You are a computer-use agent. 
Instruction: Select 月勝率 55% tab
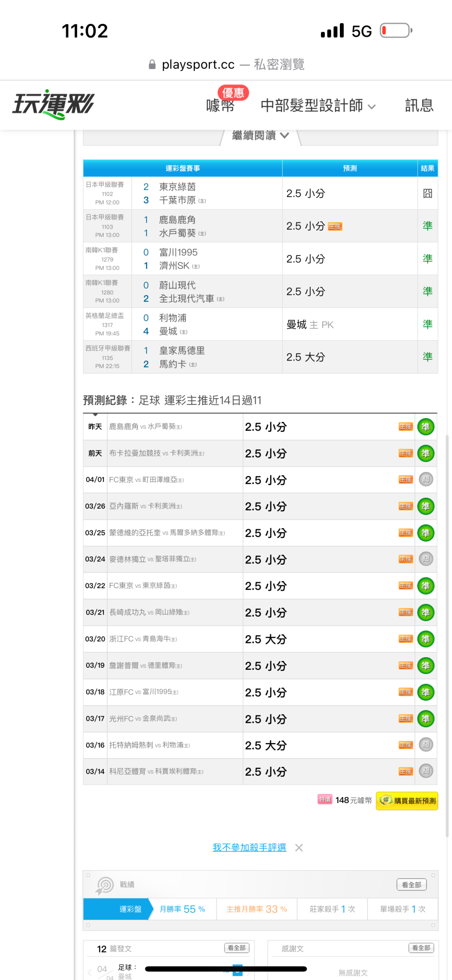click(182, 909)
